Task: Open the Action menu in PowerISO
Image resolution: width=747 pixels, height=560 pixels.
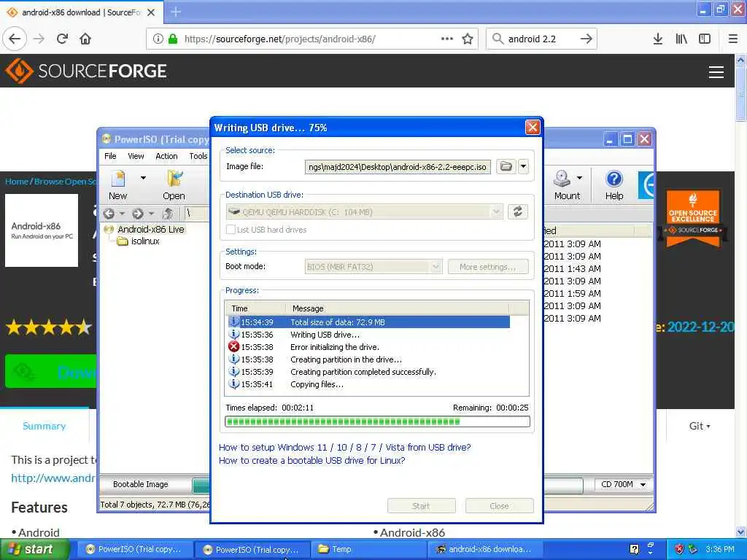Action: [166, 156]
